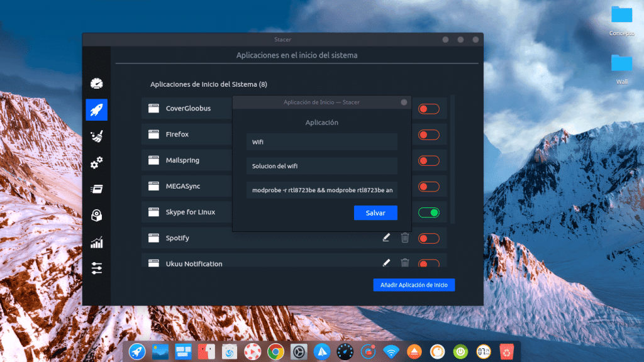Image resolution: width=644 pixels, height=362 pixels.
Task: Select the Startup Apps rocket icon
Action: tap(96, 109)
